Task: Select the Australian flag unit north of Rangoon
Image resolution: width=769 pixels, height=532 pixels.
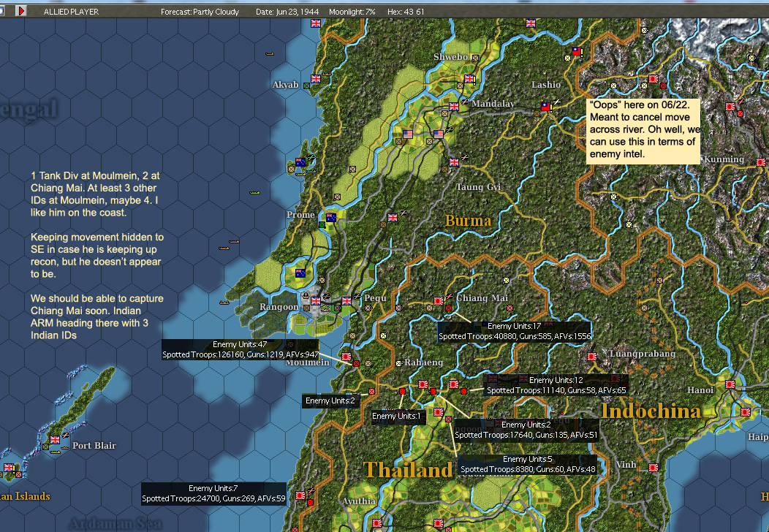Action: pyautogui.click(x=300, y=273)
